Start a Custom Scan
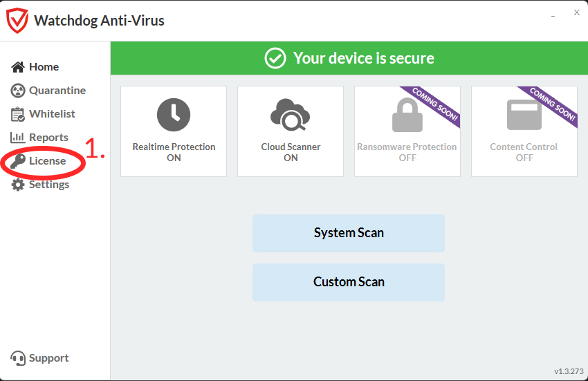Image resolution: width=588 pixels, height=381 pixels. [349, 282]
